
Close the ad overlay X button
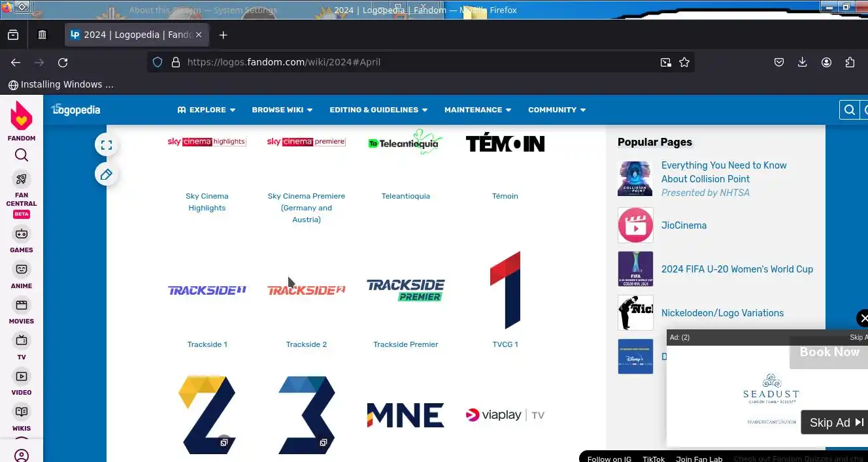click(x=863, y=318)
